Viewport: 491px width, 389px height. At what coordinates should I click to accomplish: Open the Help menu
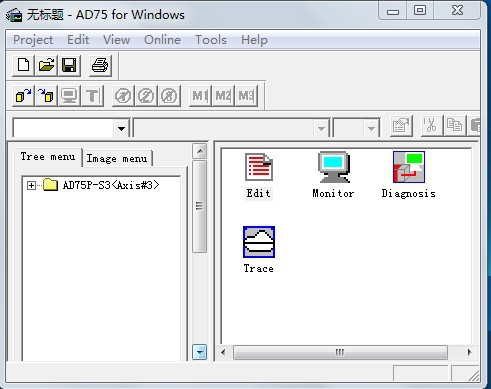coord(254,40)
